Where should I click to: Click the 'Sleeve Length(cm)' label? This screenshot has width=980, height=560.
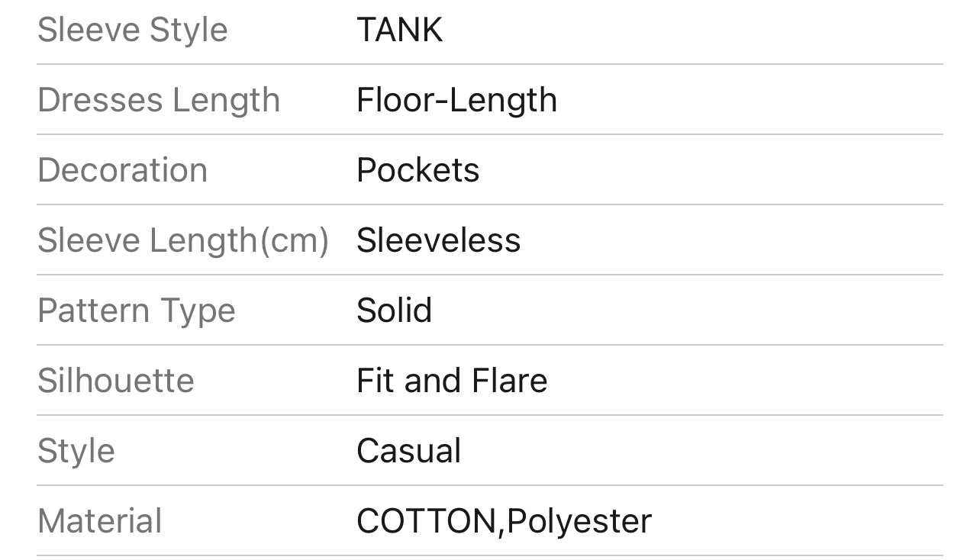tap(182, 241)
